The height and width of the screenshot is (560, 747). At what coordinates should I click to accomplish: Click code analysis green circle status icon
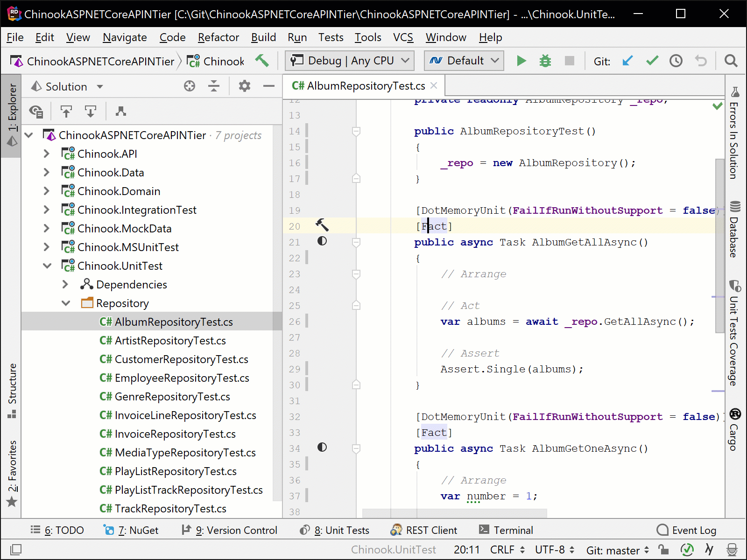(687, 550)
